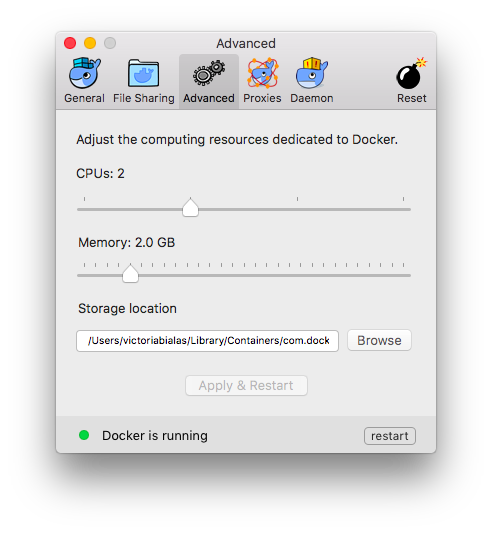The image size is (492, 533).
Task: Open the Proxies whale atom icon
Action: pyautogui.click(x=262, y=73)
